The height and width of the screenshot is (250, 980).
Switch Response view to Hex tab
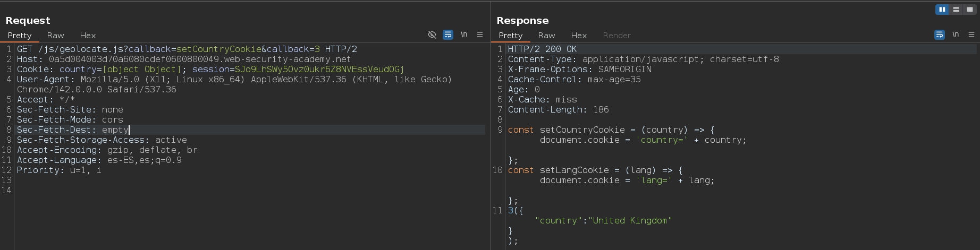point(579,36)
